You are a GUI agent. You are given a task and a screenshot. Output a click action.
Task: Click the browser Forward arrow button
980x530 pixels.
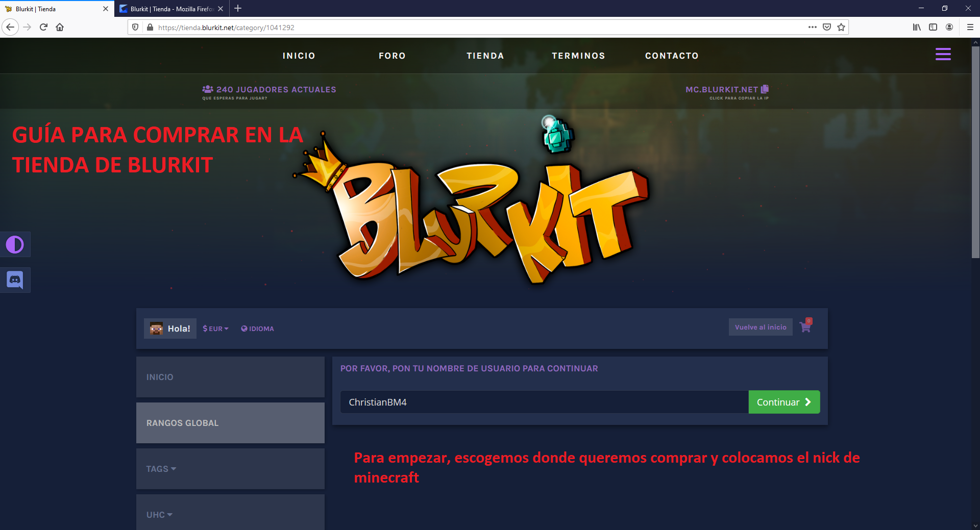pos(28,27)
